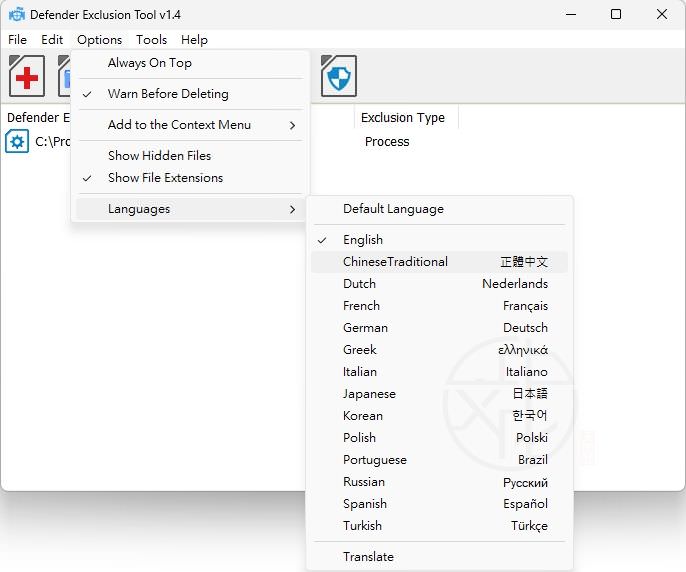686x572 pixels.
Task: Select Portuguese Brazil language
Action: point(439,460)
